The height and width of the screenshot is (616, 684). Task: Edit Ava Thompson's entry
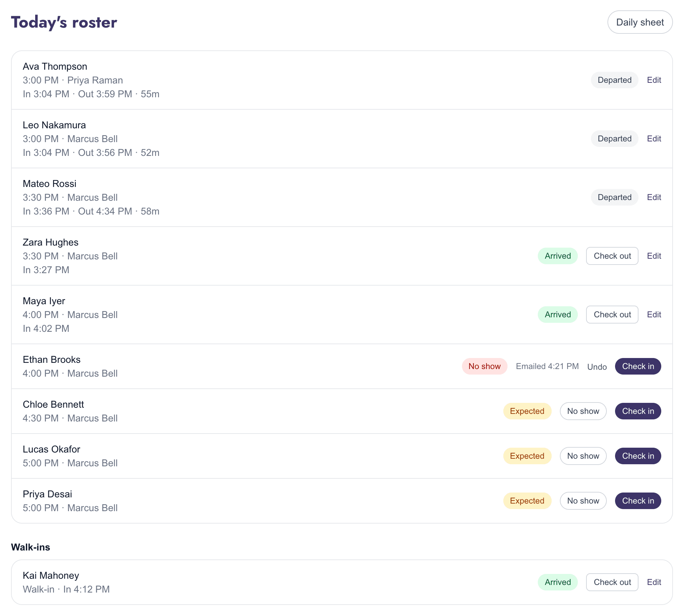coord(654,80)
